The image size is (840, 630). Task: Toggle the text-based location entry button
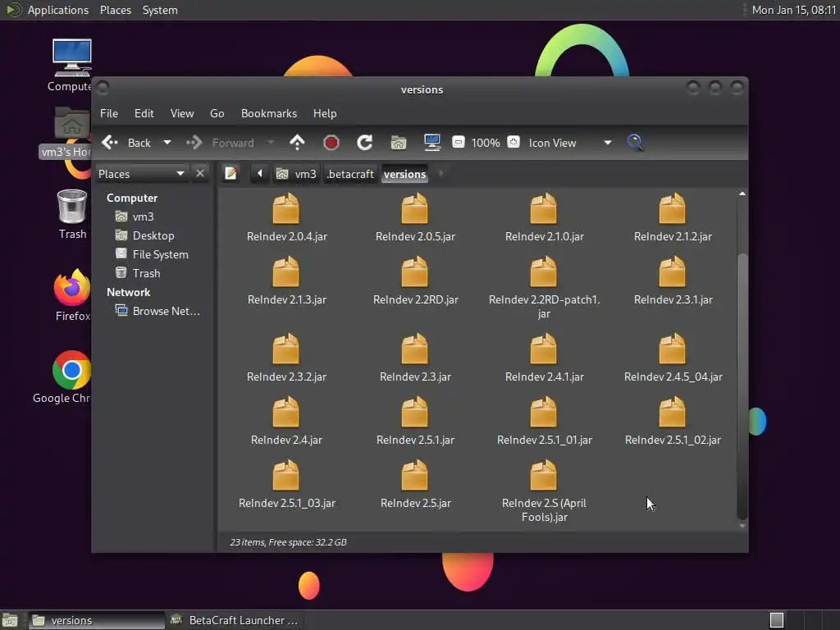[x=231, y=173]
